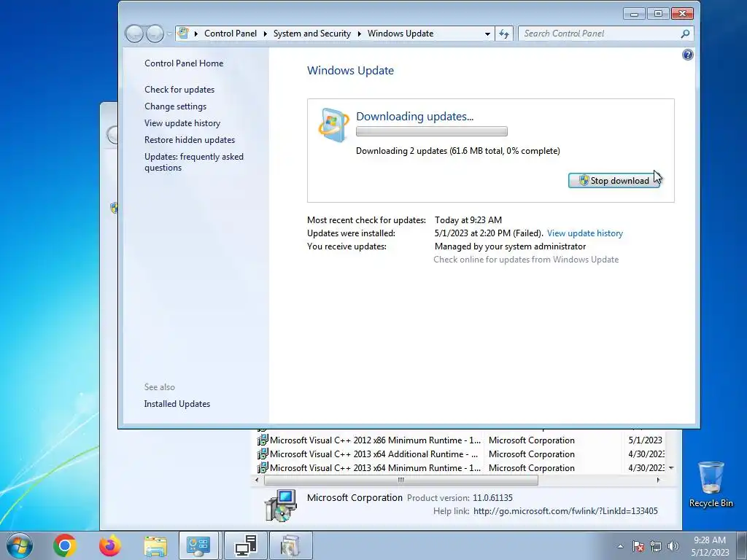This screenshot has width=747, height=560.
Task: Open Windows Explorer from taskbar
Action: tap(155, 545)
